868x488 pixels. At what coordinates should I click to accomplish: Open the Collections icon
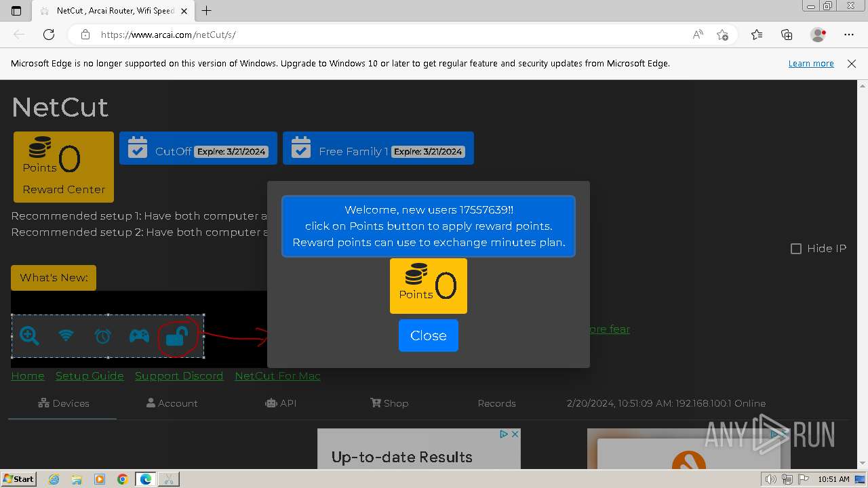pos(787,35)
